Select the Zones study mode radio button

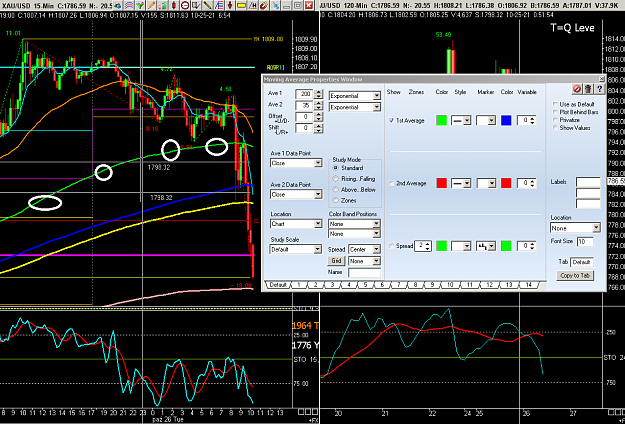pos(335,200)
